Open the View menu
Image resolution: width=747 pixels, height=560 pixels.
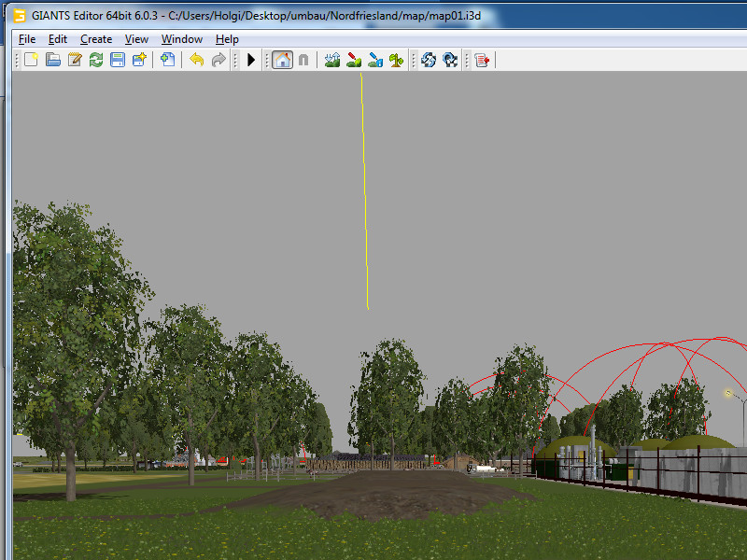pos(137,39)
